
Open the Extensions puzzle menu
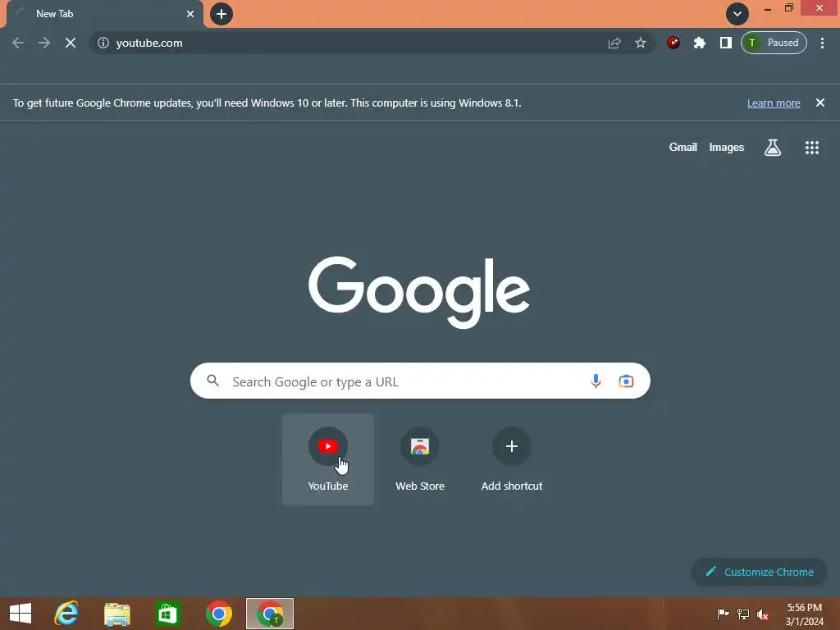(x=700, y=43)
